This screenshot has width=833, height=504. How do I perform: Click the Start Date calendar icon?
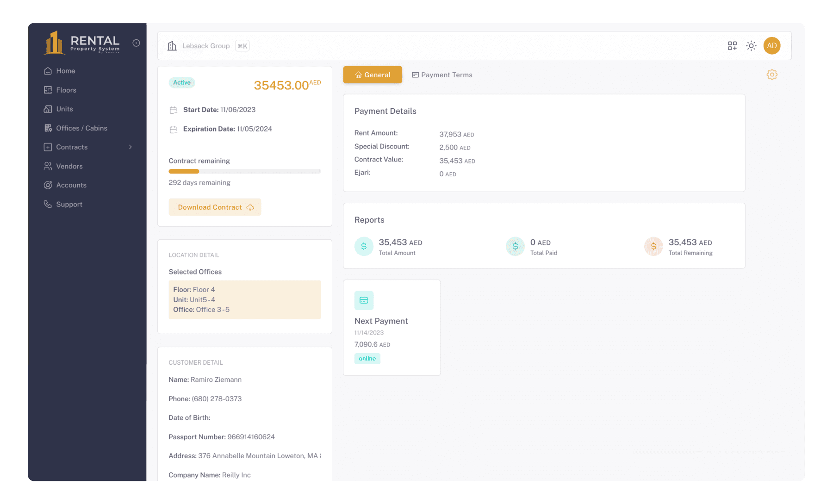pos(174,110)
